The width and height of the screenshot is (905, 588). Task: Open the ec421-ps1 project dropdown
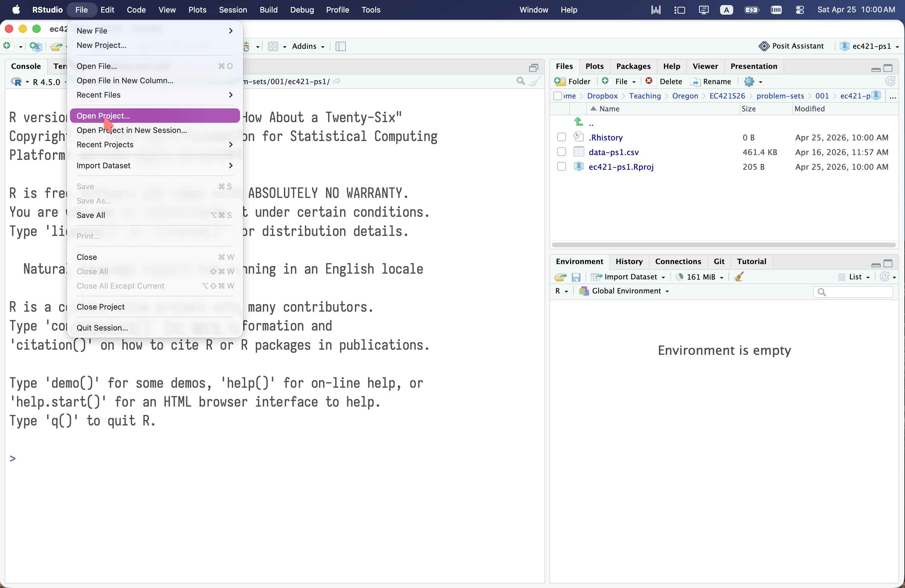[870, 46]
